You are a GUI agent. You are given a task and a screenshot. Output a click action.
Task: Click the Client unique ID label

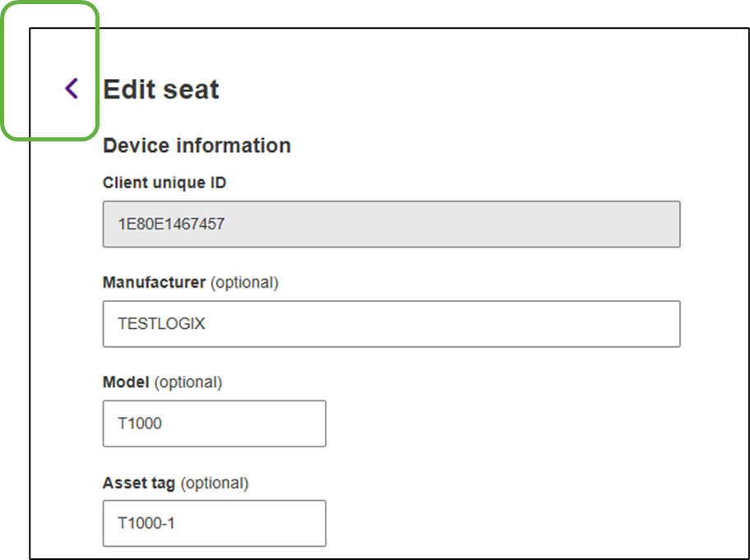tap(164, 183)
